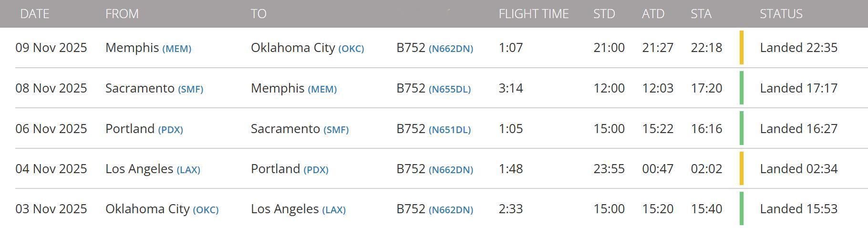The width and height of the screenshot is (868, 228).
Task: Click the DATE column header
Action: tap(35, 14)
